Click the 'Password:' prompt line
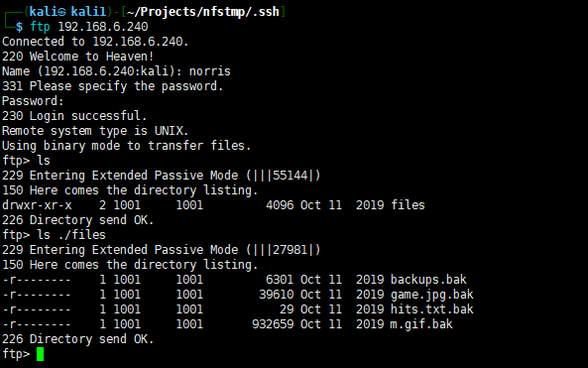The height and width of the screenshot is (368, 588). coord(33,101)
